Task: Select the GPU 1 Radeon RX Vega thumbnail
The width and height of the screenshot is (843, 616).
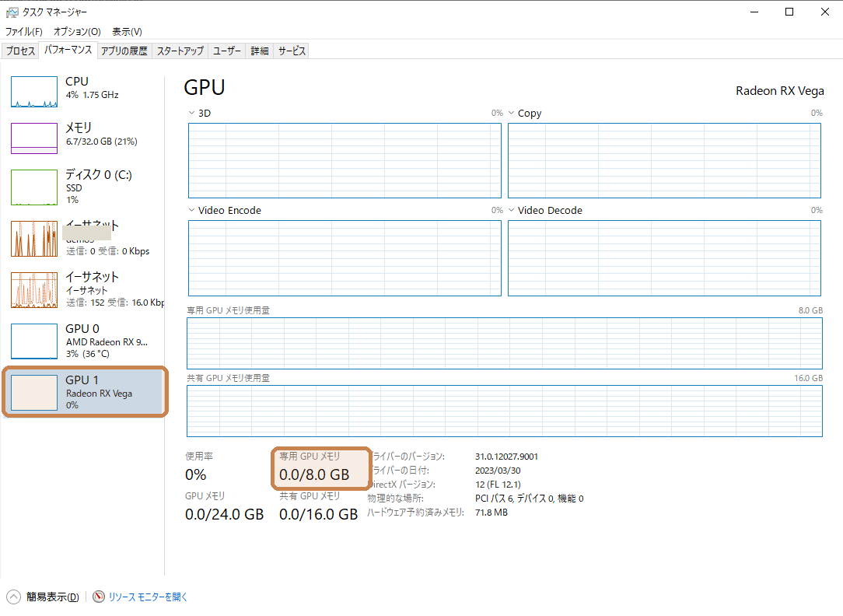Action: click(34, 393)
